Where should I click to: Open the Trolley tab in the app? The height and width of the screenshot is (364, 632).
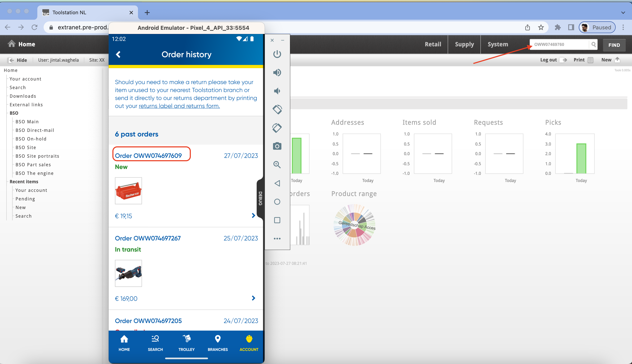tap(186, 343)
